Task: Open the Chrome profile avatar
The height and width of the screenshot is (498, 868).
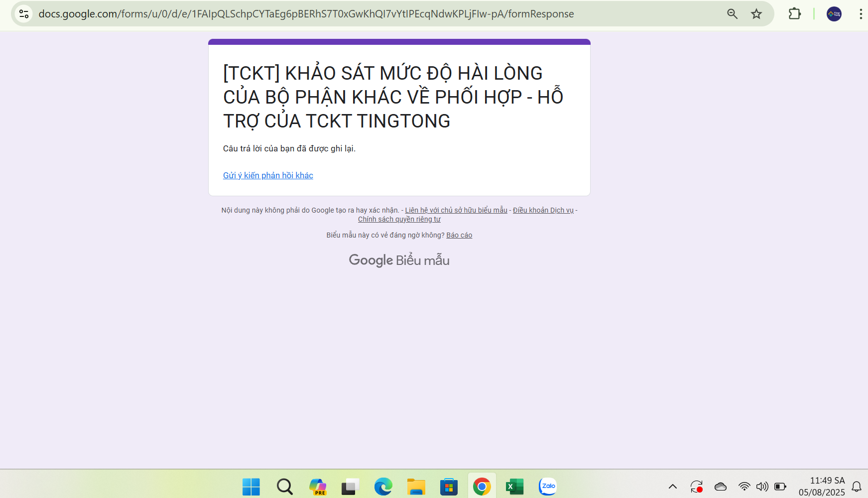Action: coord(834,14)
